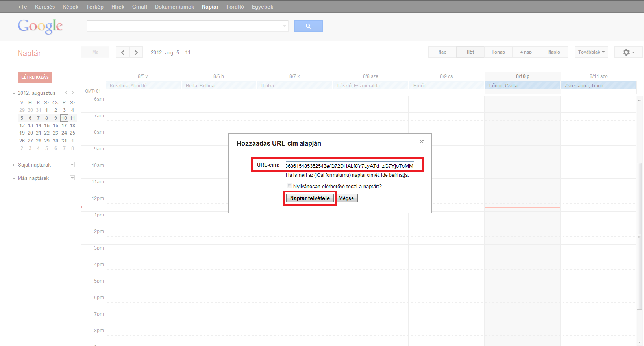The width and height of the screenshot is (644, 346).
Task: Open search options dropdown arrow in search box
Action: point(284,26)
